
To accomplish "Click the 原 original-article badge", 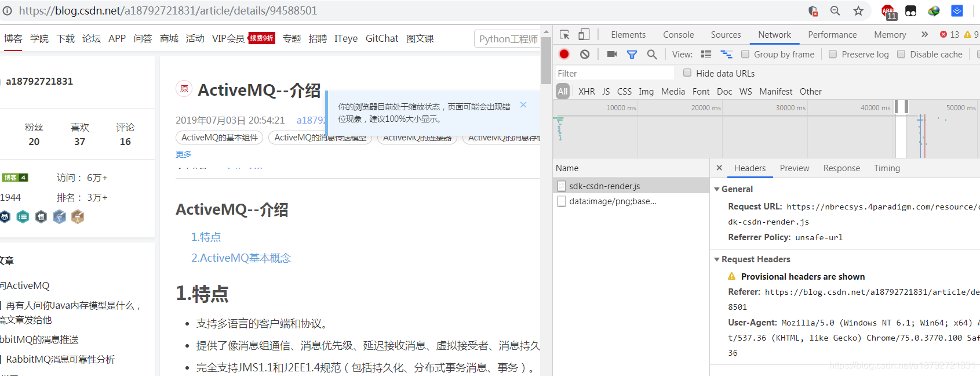I will [x=184, y=89].
